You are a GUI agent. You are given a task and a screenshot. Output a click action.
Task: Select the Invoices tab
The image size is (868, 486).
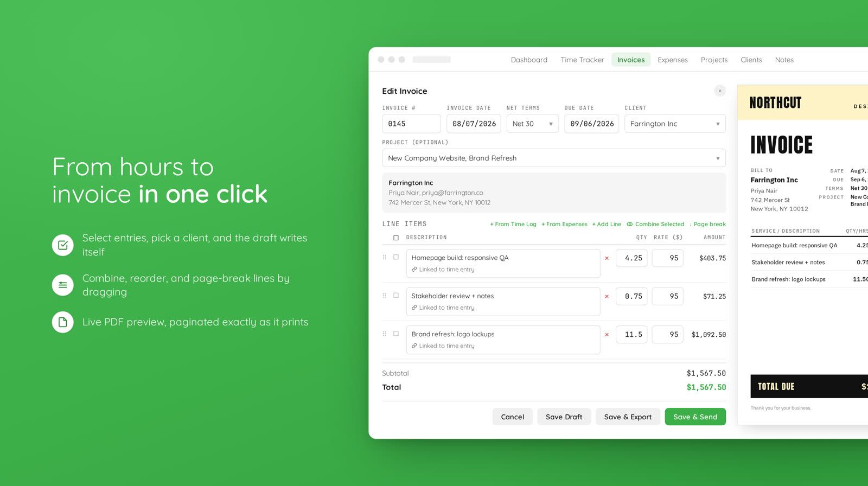(631, 60)
